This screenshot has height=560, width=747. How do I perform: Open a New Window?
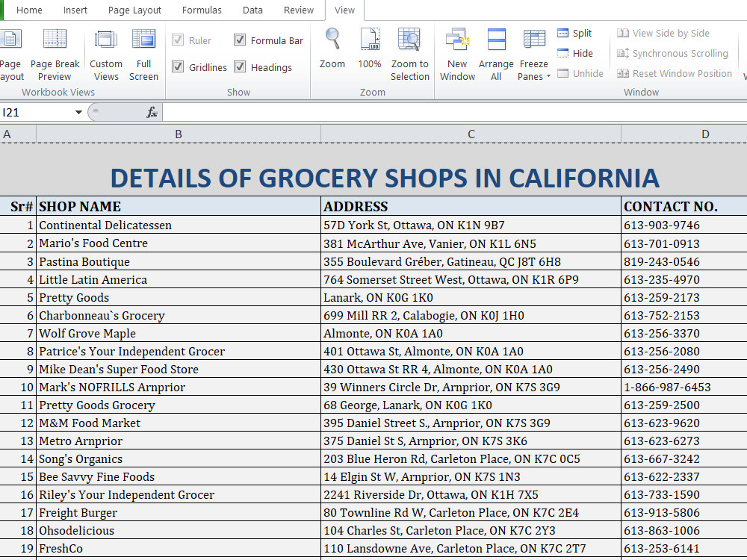pos(457,55)
